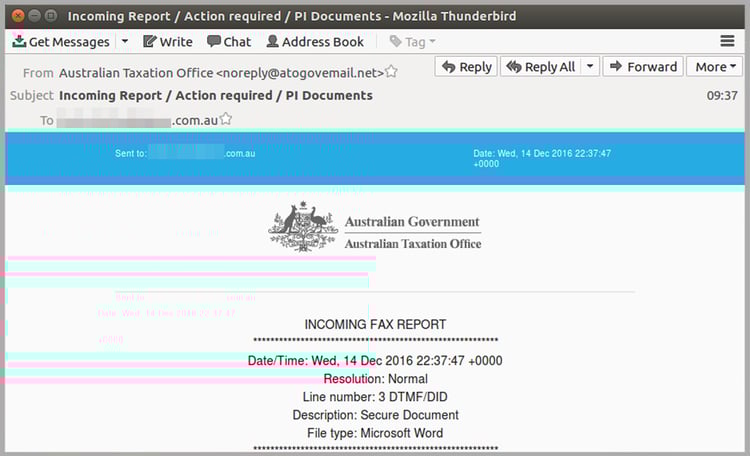Star the sender Australian Taxation Office
This screenshot has width=750, height=456.
391,72
